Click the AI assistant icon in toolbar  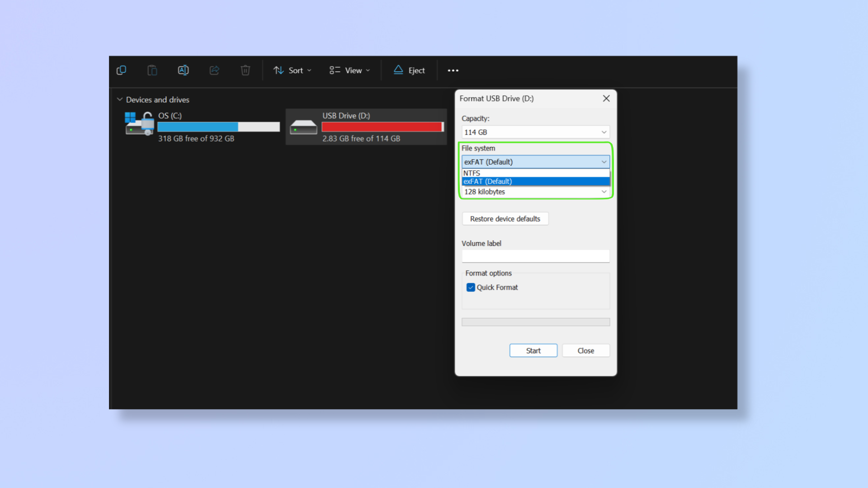(x=184, y=70)
